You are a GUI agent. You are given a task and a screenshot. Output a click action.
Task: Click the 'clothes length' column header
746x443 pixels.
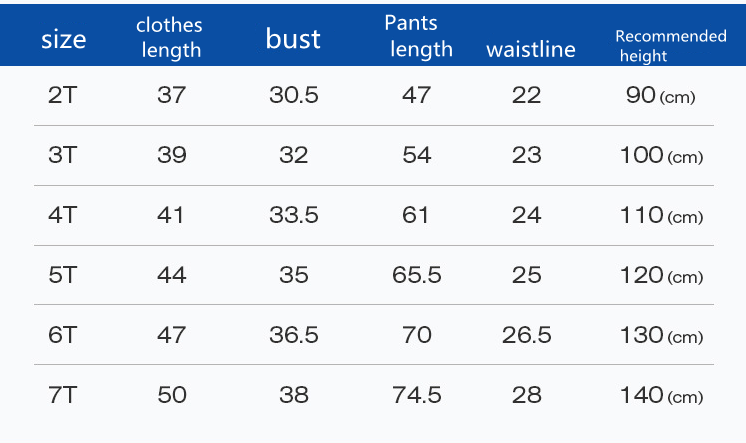coord(170,37)
